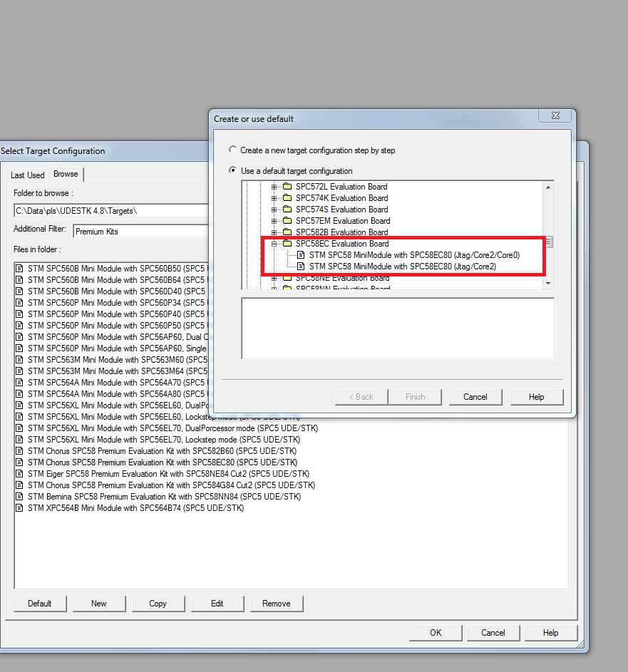Select STM Eiger SPC58 Kit with SPC58NE84 Cut2
Screen dimensions: 628x672
(168, 474)
